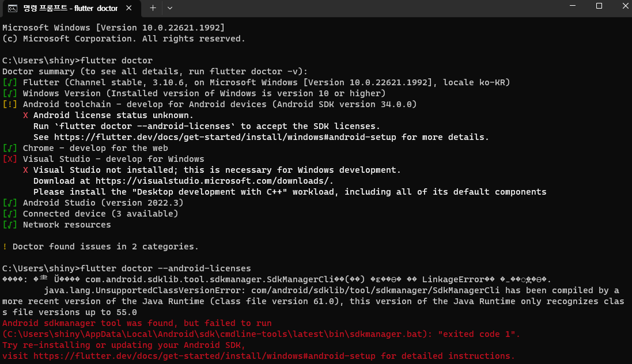
Task: Click the 'java.lang.UnsupportedClassVersionError' line
Action: [x=331, y=290]
